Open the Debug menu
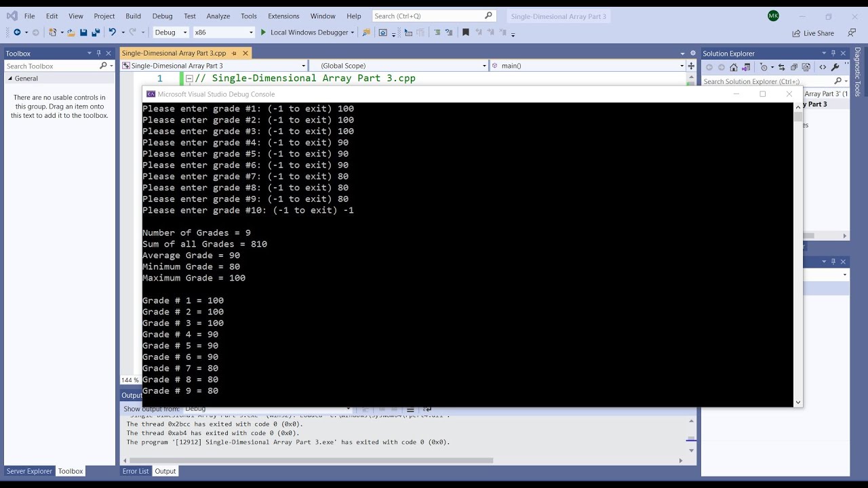The width and height of the screenshot is (868, 488). pos(162,16)
